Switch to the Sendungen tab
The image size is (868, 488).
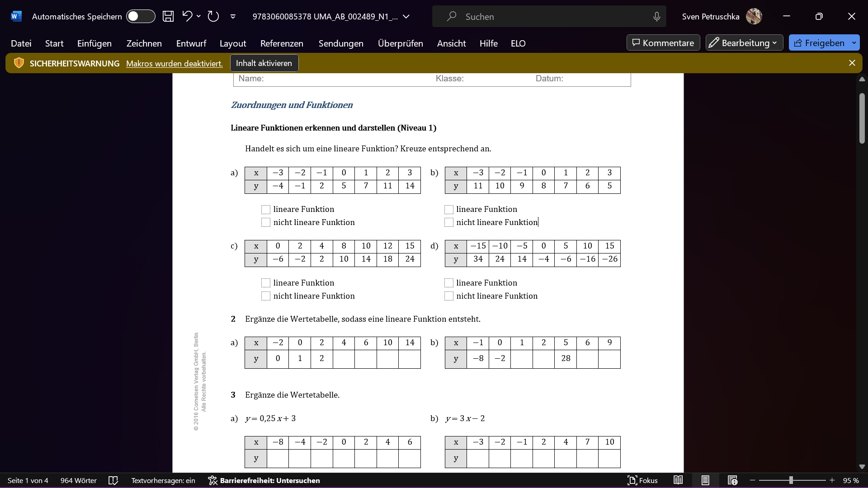[341, 43]
